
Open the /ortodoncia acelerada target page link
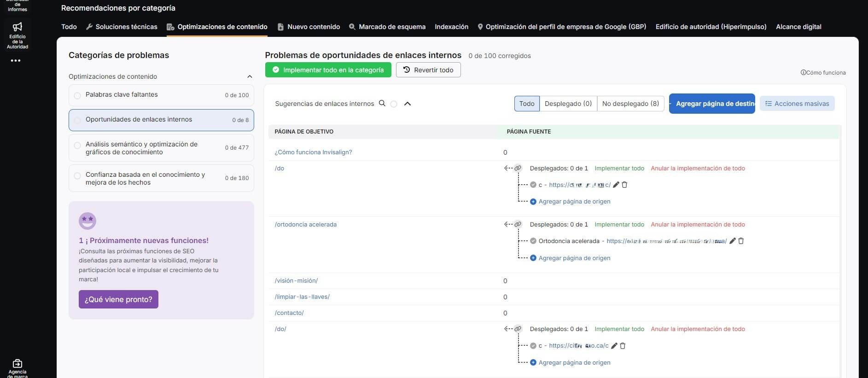(x=306, y=225)
